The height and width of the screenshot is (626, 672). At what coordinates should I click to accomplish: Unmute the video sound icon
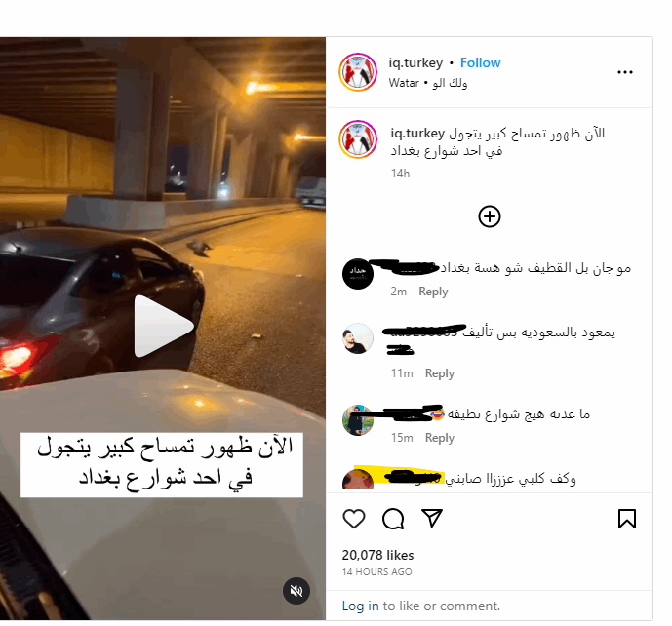296,591
